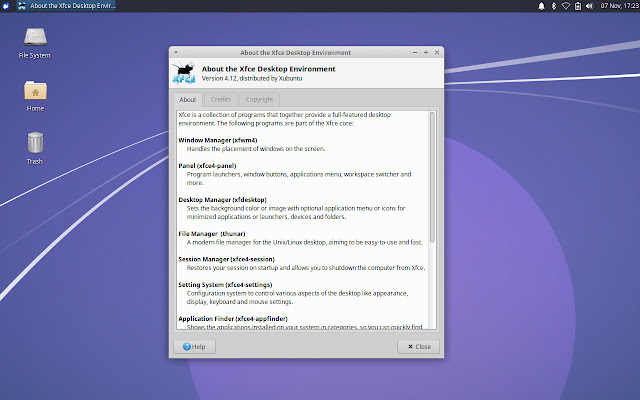Viewport: 640px width, 400px height.
Task: Open the window menu arrow in titlebar
Action: click(x=176, y=52)
